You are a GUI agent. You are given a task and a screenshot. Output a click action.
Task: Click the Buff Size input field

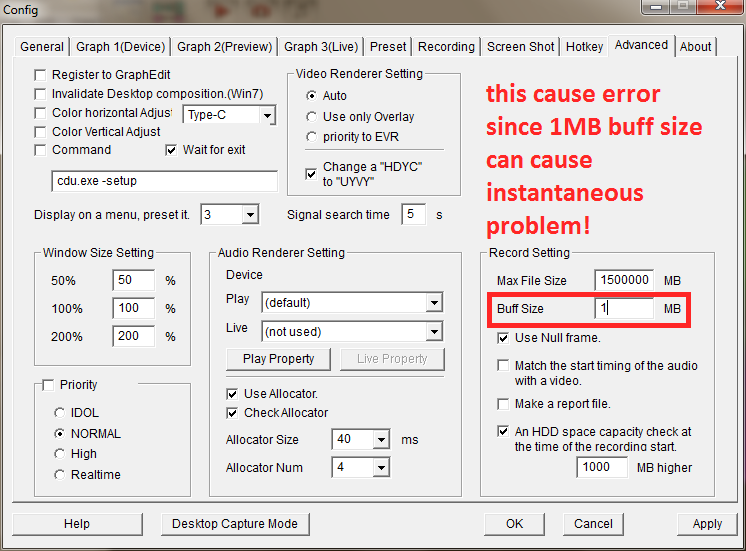[624, 308]
